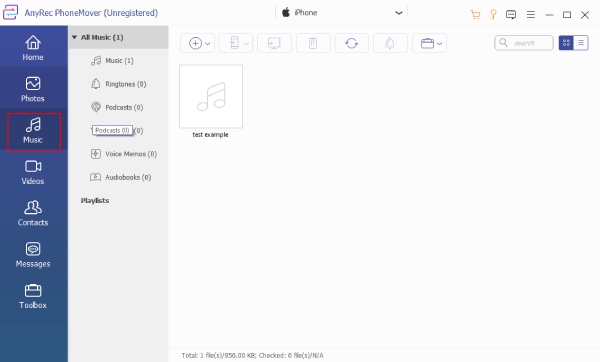Switch to list view
Image resolution: width=600 pixels, height=362 pixels.
point(581,43)
